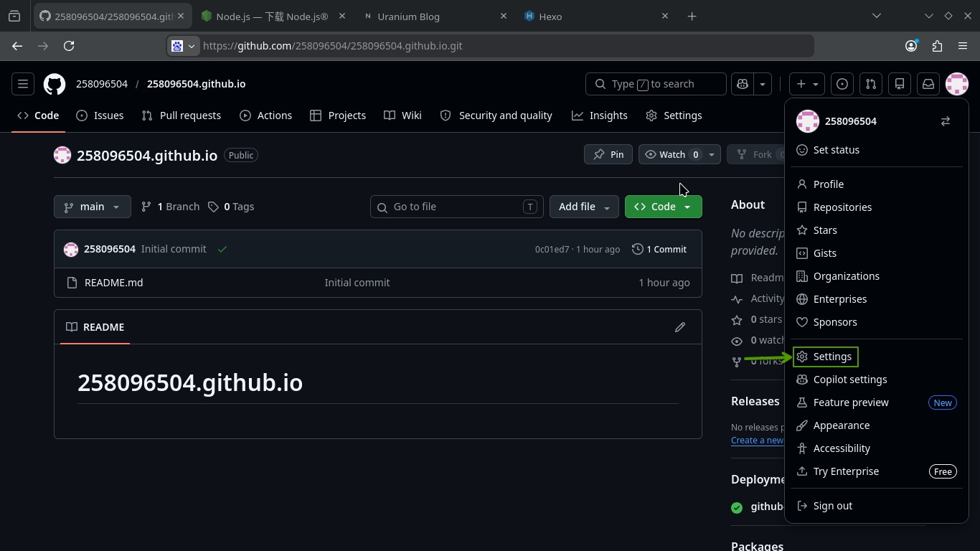Open Copilot chat icon in header
Viewport: 980px width, 551px height.
742,84
